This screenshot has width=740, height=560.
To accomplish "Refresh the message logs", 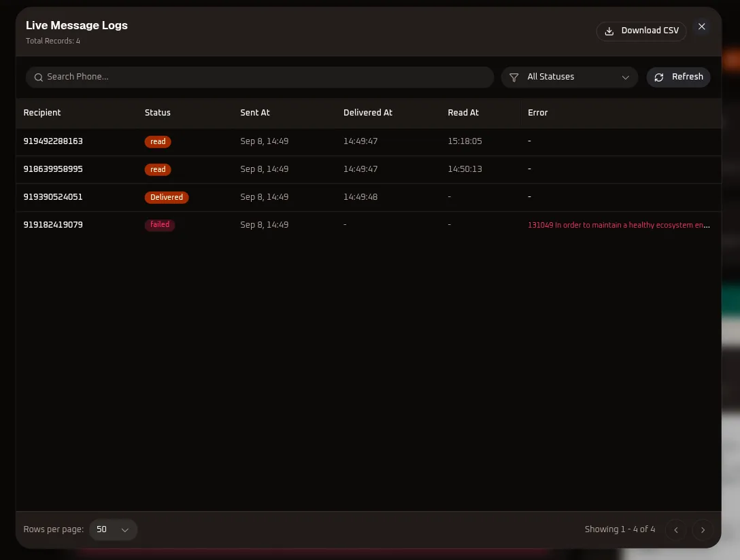I will pyautogui.click(x=678, y=77).
